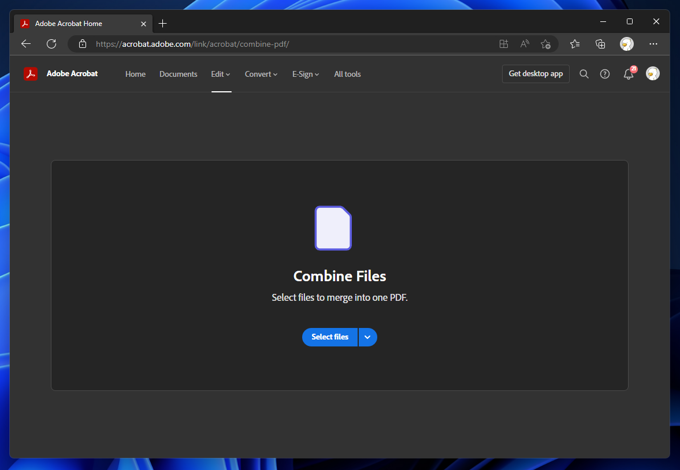680x470 pixels.
Task: Open the arrow next to Select files
Action: tap(368, 337)
